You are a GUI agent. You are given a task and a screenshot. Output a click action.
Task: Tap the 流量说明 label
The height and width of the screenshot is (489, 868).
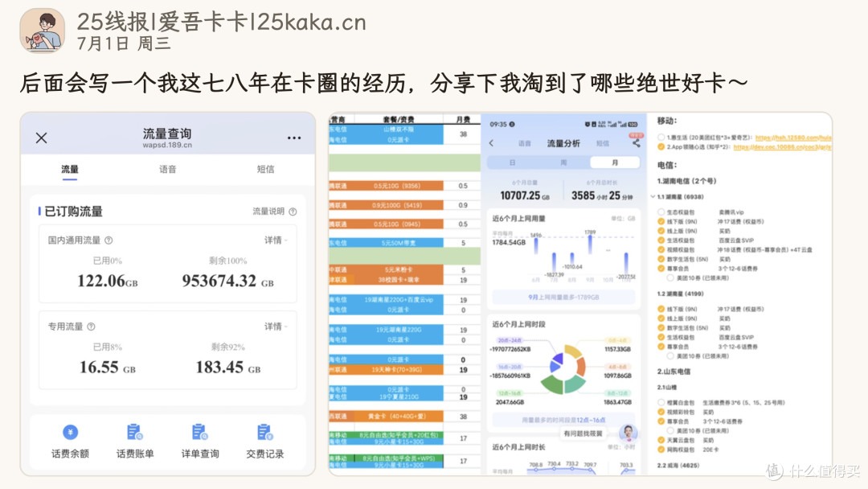(x=268, y=212)
